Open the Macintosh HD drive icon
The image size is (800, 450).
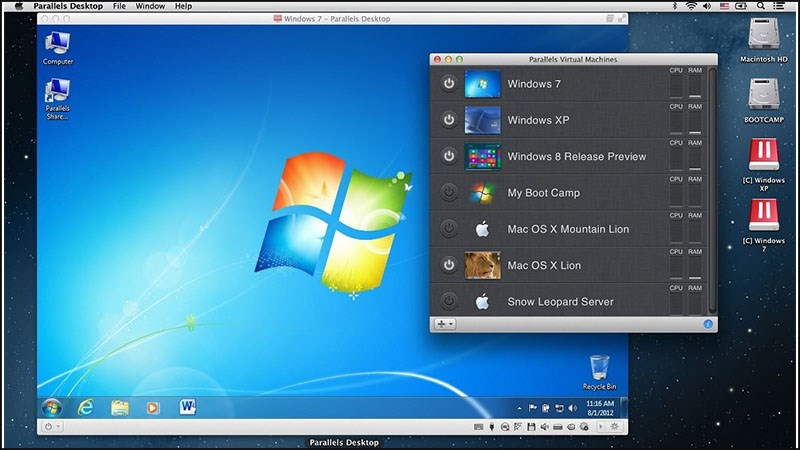tap(763, 40)
